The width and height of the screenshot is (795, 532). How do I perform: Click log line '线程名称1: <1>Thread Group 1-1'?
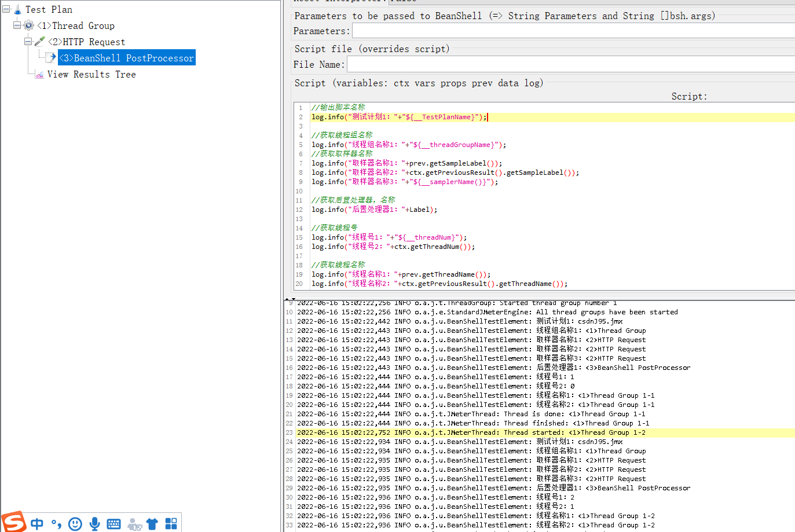[x=476, y=395]
